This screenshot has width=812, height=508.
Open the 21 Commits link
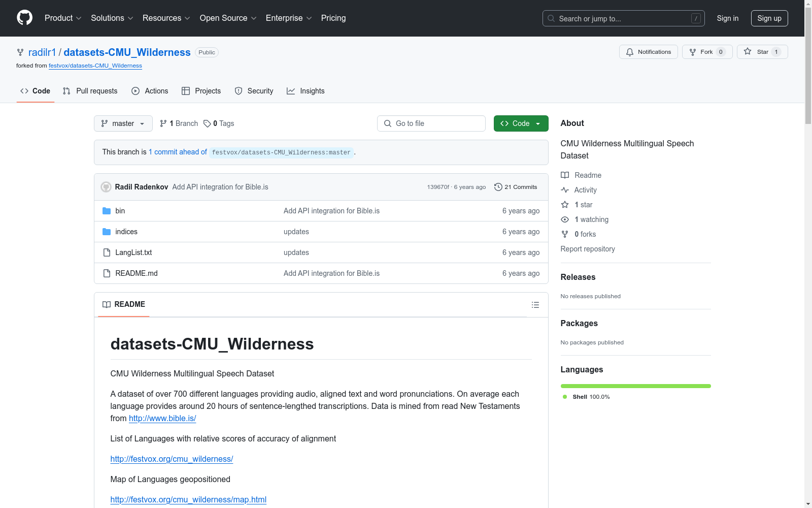point(516,187)
